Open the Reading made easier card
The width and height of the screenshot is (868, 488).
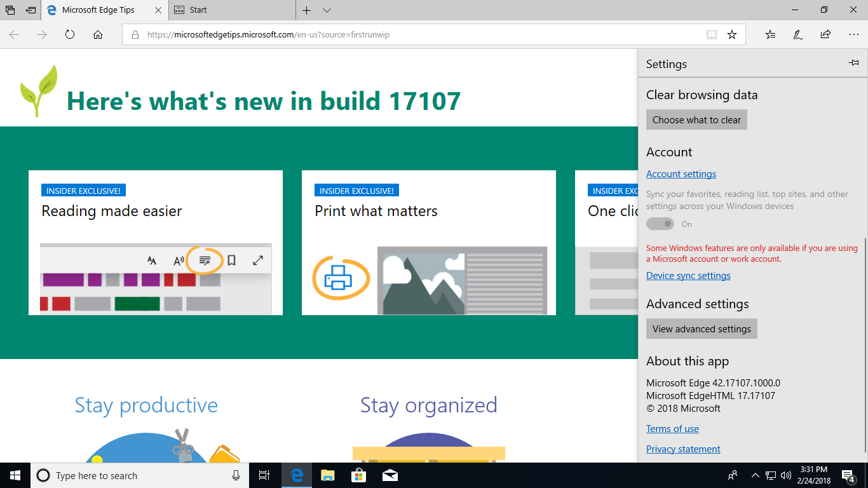coord(156,243)
